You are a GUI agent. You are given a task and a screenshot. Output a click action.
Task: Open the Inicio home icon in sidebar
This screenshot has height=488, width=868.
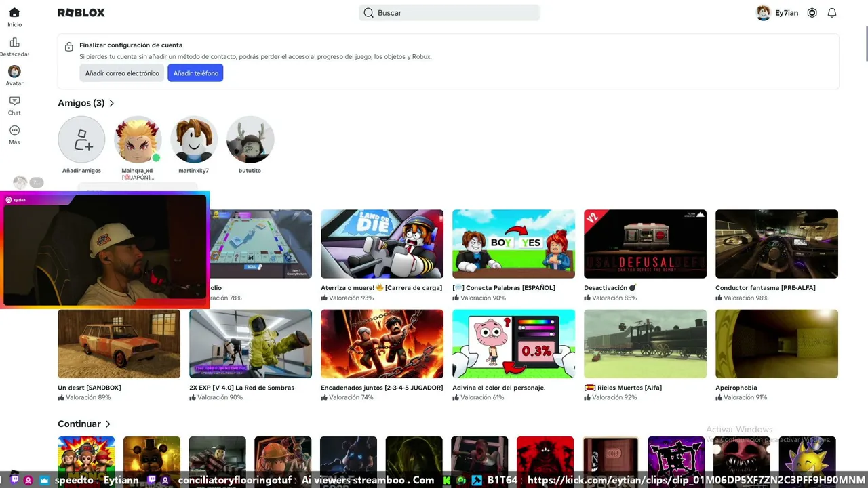(x=14, y=13)
